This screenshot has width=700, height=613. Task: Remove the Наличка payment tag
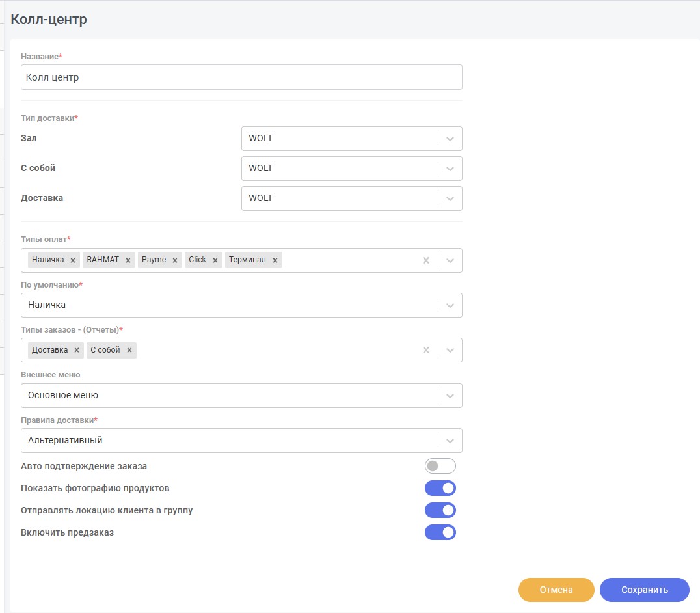[x=73, y=260]
